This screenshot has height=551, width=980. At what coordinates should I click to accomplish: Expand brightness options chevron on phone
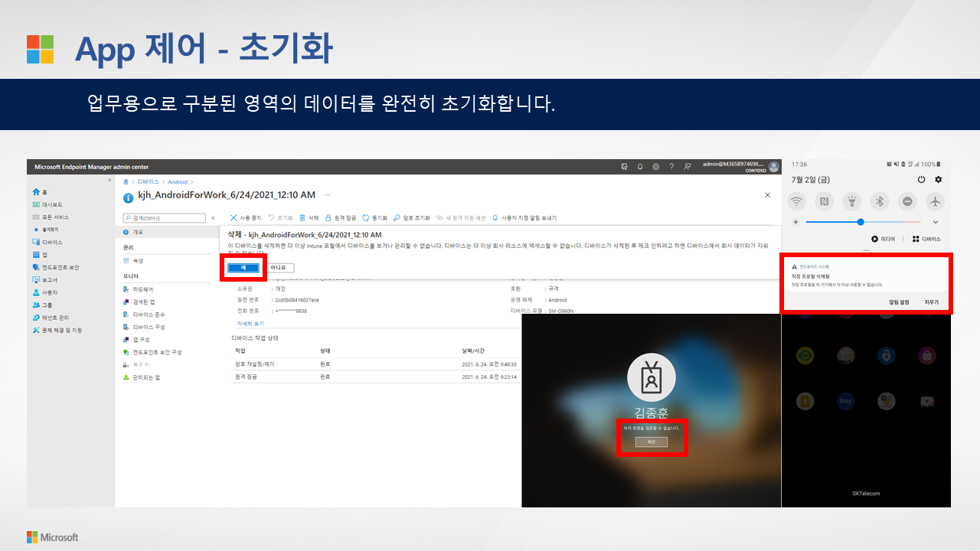935,222
